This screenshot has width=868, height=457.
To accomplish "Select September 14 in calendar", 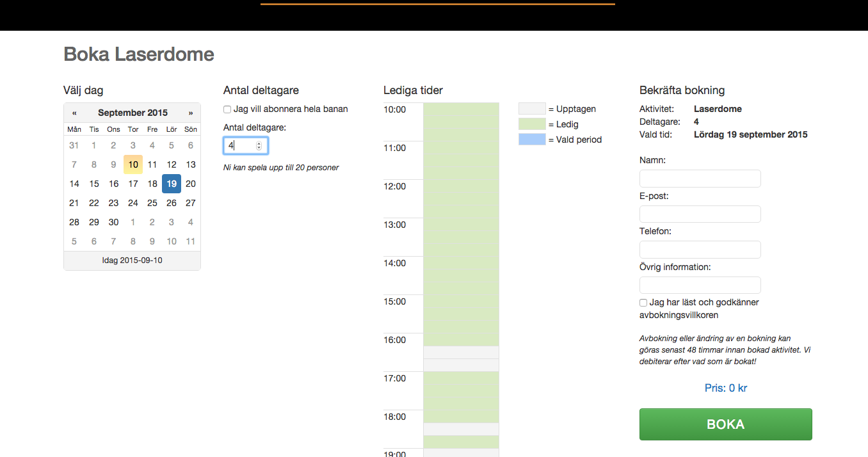I will pos(74,184).
